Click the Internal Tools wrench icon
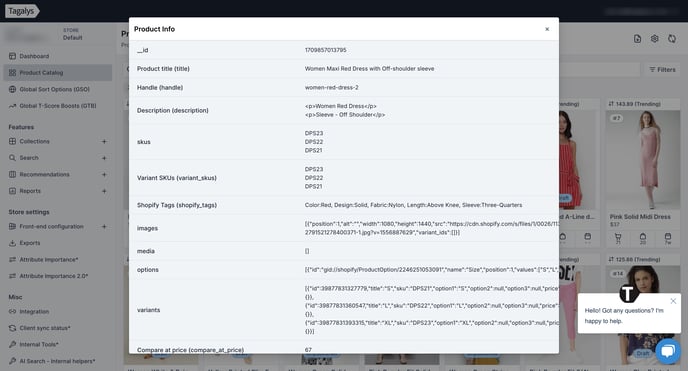Viewport: 688px width, 371px height. pos(12,345)
